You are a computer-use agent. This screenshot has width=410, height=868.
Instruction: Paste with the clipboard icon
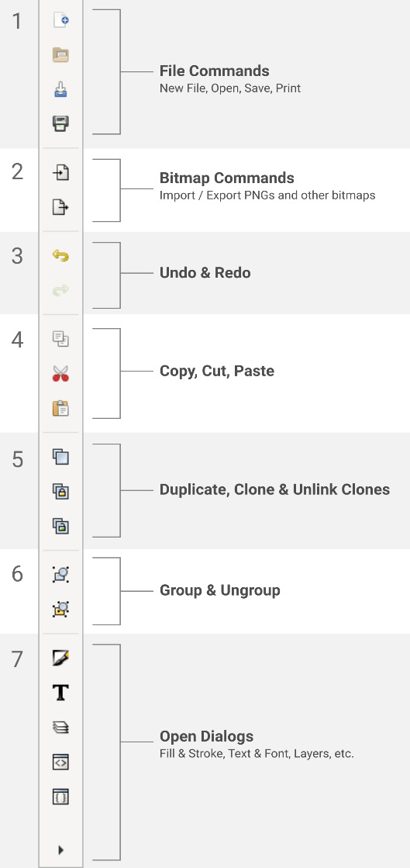point(61,408)
